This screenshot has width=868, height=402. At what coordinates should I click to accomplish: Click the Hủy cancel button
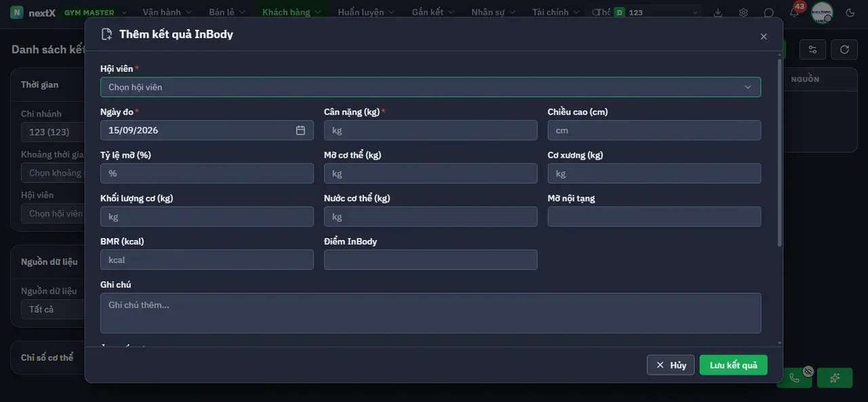click(x=671, y=365)
